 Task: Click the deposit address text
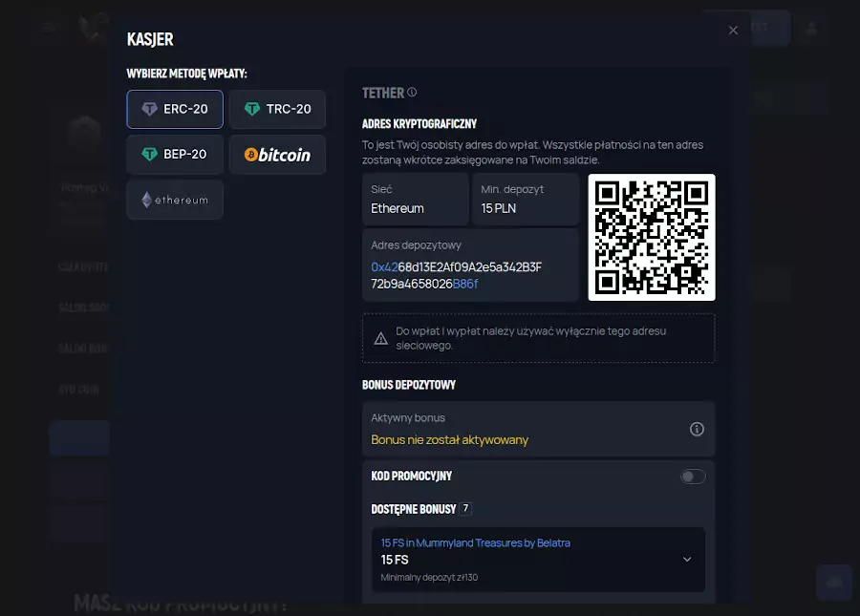456,275
